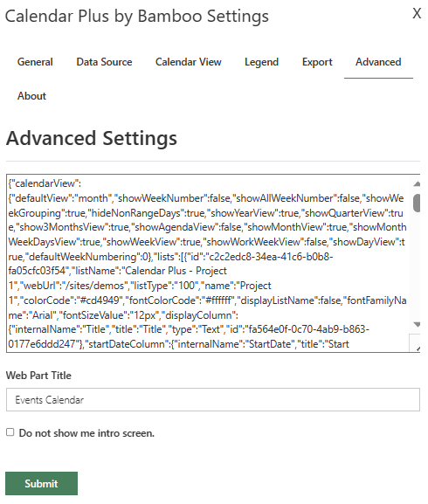Open the About tab

(31, 96)
